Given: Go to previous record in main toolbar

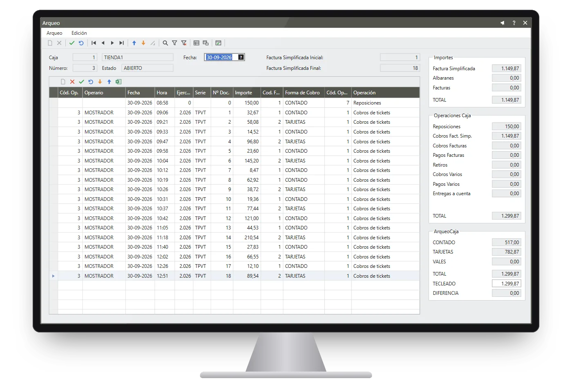Looking at the screenshot, I should (103, 43).
